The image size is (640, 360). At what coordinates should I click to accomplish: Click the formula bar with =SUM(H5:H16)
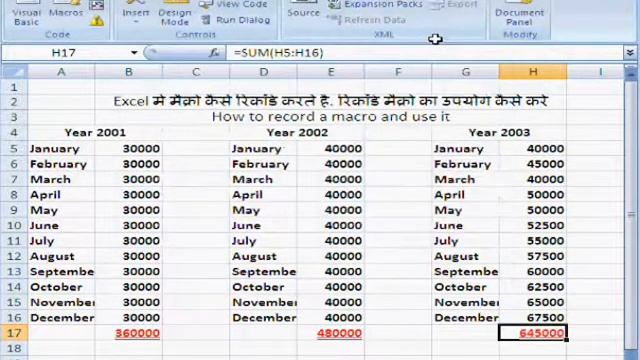tap(424, 53)
